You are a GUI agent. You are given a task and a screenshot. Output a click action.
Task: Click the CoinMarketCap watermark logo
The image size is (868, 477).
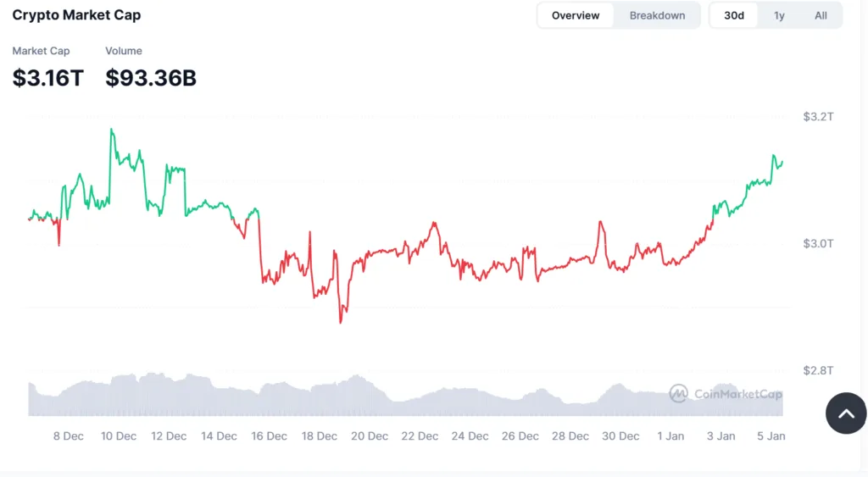point(726,393)
